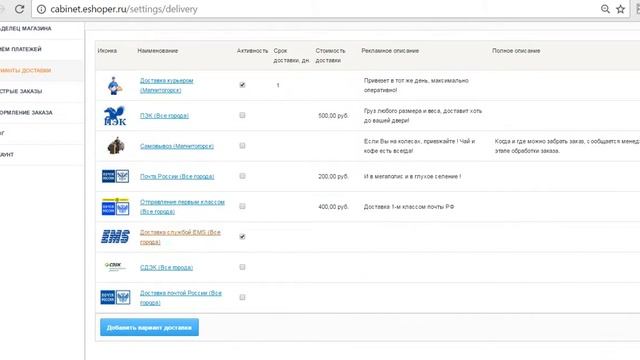Screen dimensions: 640x360
Task: Click delivery term value 1 for courier
Action: (278, 85)
